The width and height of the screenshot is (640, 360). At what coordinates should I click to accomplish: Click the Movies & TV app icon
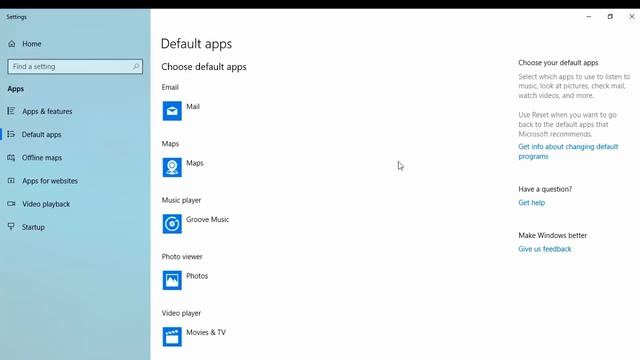click(172, 337)
